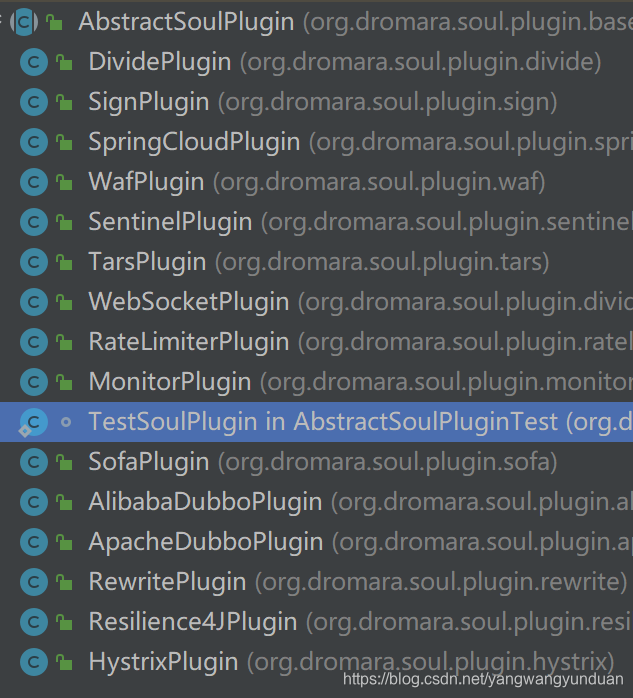Screen dimensions: 633x698
Task: Click the package-private dot icon of TestSoulPlugin
Action: [x=66, y=422]
